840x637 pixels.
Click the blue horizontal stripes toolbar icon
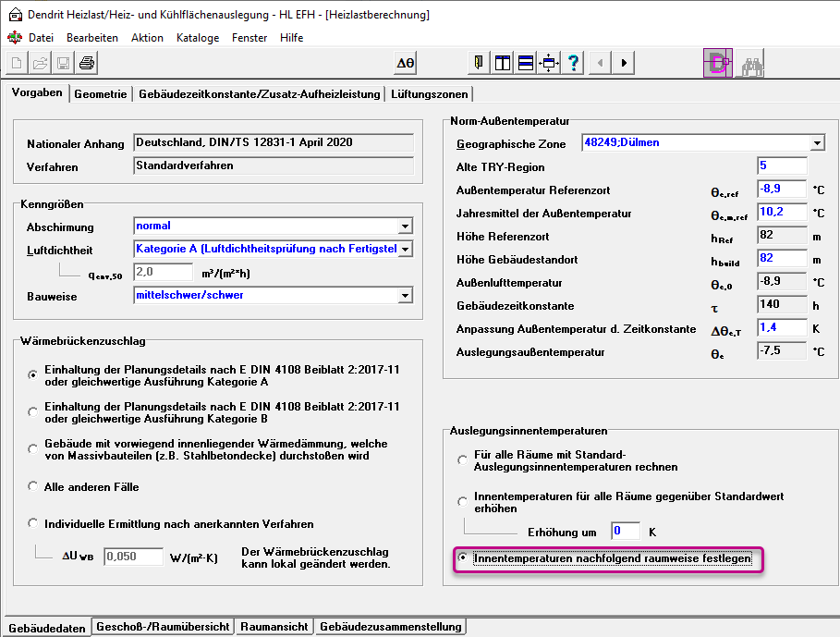(x=526, y=63)
